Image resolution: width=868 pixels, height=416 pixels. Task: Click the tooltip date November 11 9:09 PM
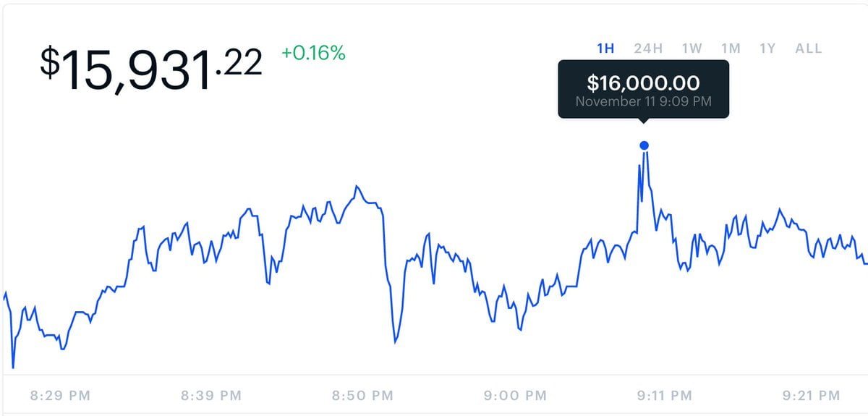(x=643, y=101)
